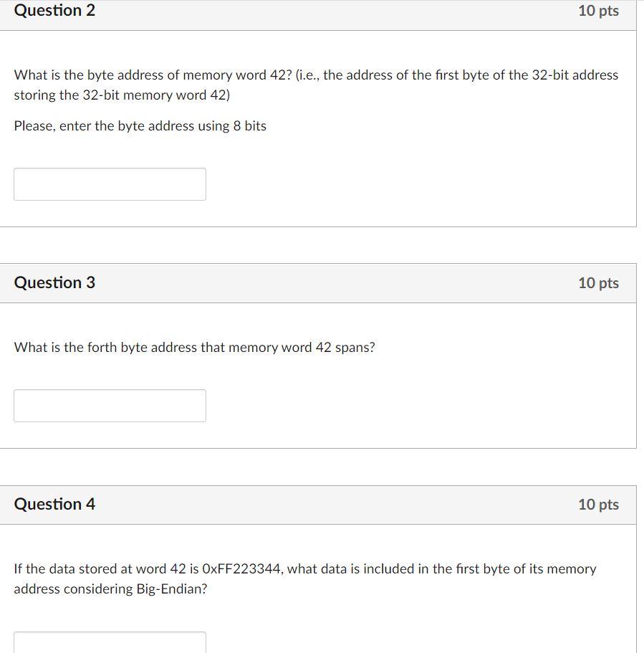The image size is (644, 653).
Task: Click the word "Big-Endian" in Question 4
Action: (172, 589)
